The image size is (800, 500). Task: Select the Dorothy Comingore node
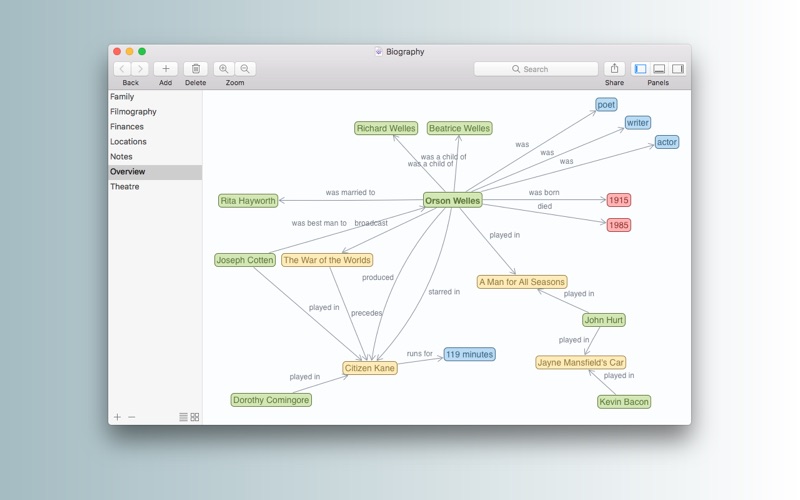point(271,400)
